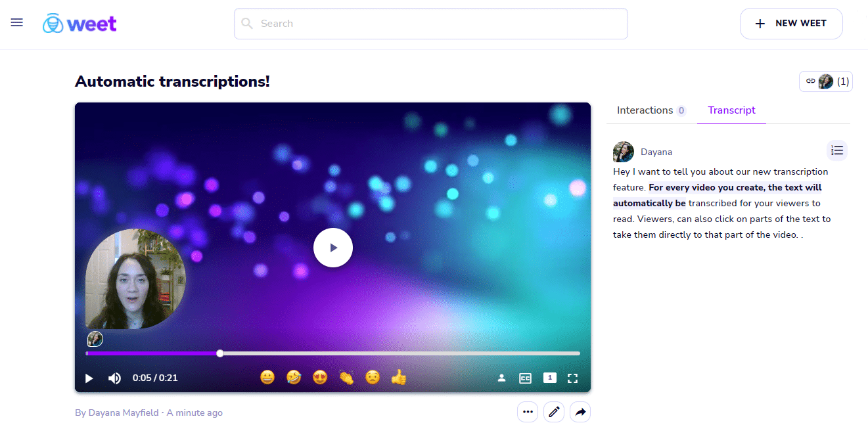React with the grinning face emoji
Viewport: 868px width, 425px height.
click(267, 378)
